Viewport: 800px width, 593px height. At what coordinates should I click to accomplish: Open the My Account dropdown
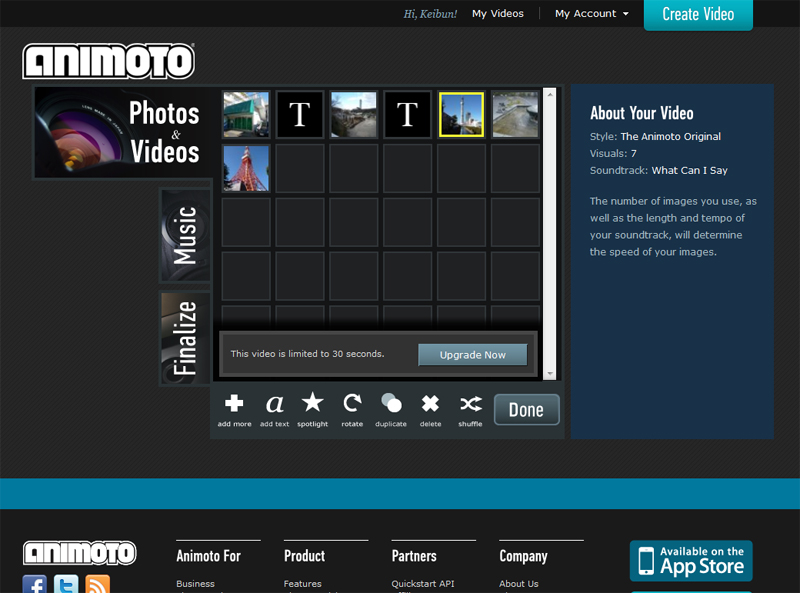591,14
